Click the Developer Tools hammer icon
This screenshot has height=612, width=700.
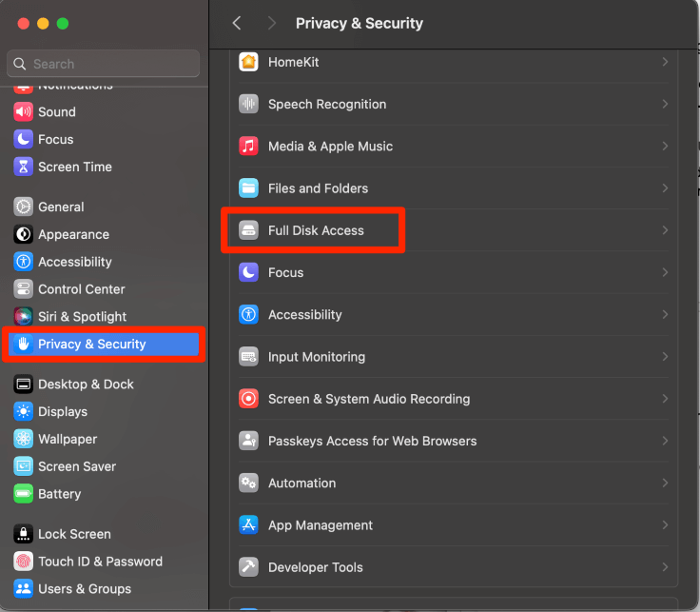[248, 567]
